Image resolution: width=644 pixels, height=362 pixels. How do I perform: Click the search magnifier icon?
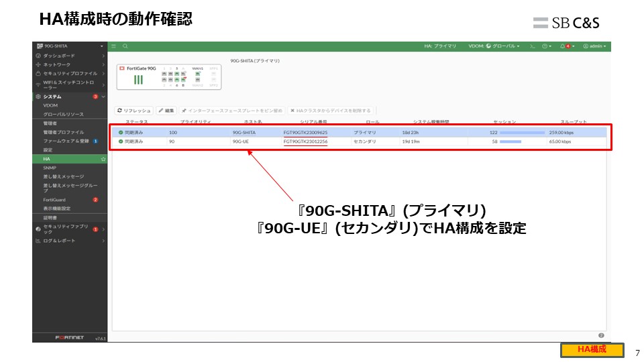125,46
